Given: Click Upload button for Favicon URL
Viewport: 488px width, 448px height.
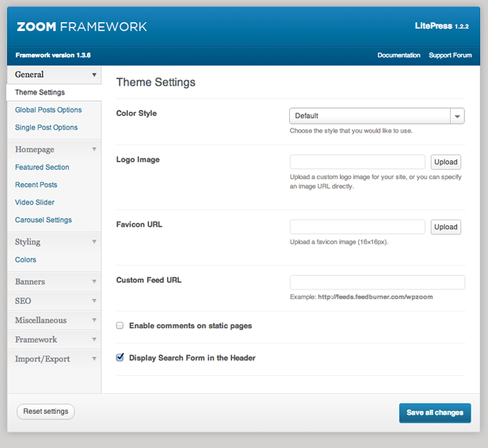Looking at the screenshot, I should [446, 227].
